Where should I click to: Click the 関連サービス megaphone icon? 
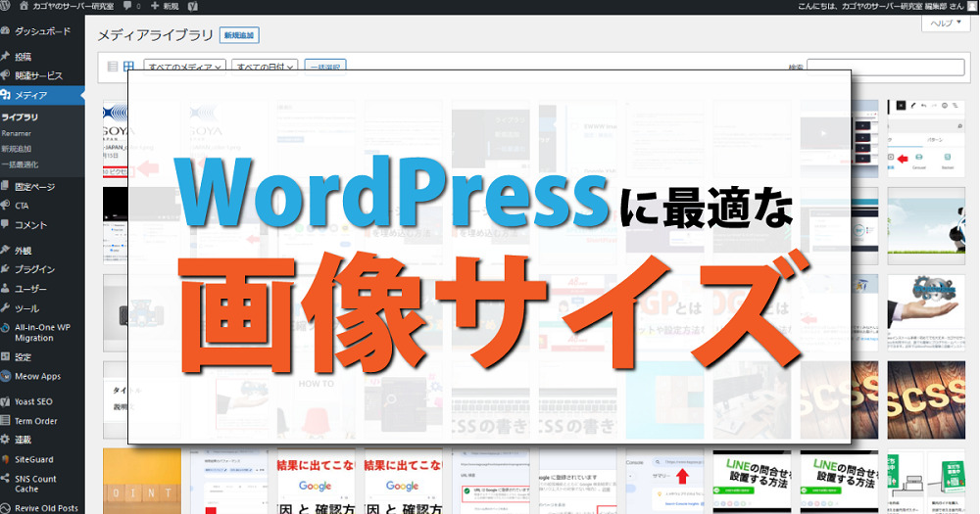5,75
